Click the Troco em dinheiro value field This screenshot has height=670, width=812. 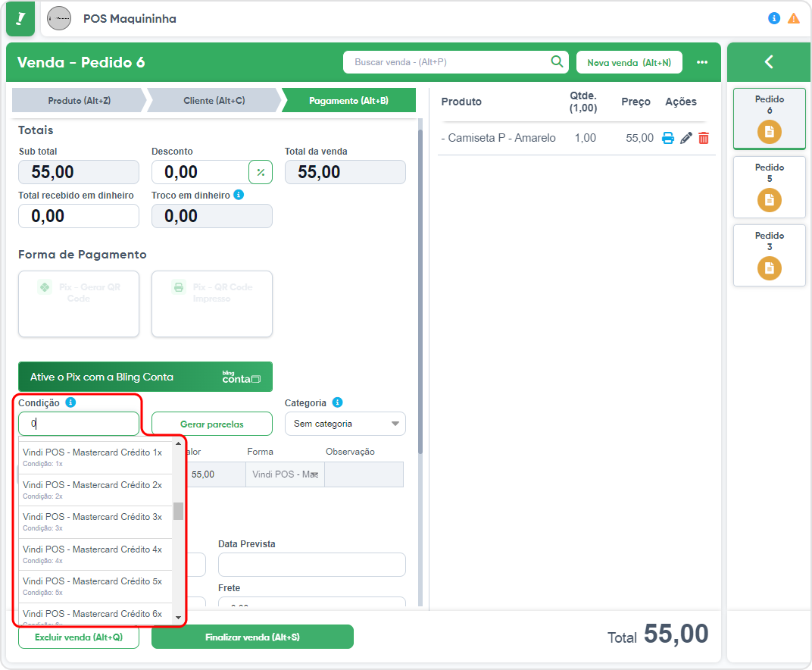212,216
